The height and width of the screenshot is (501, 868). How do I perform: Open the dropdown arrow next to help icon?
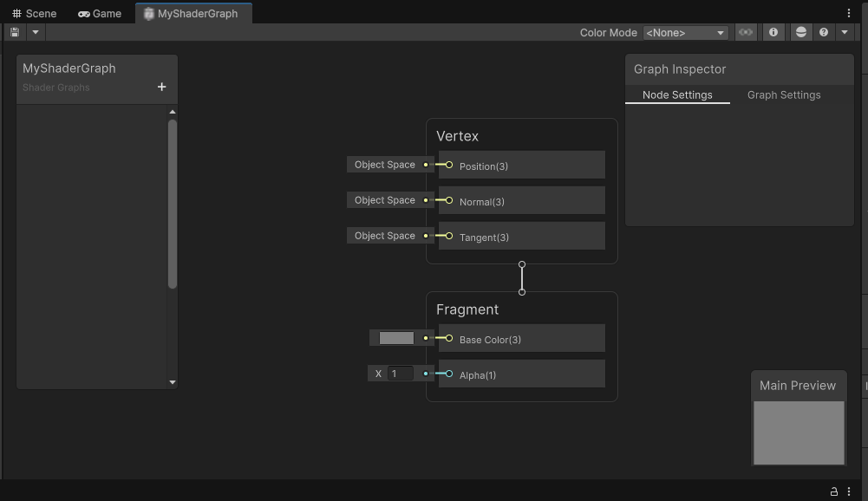pos(845,32)
